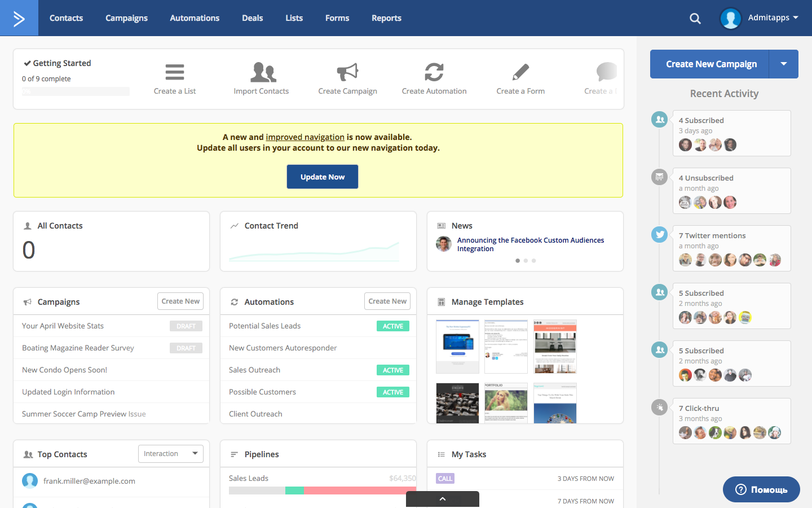Image resolution: width=812 pixels, height=508 pixels.
Task: Click Create New in Automations panel
Action: (x=387, y=301)
